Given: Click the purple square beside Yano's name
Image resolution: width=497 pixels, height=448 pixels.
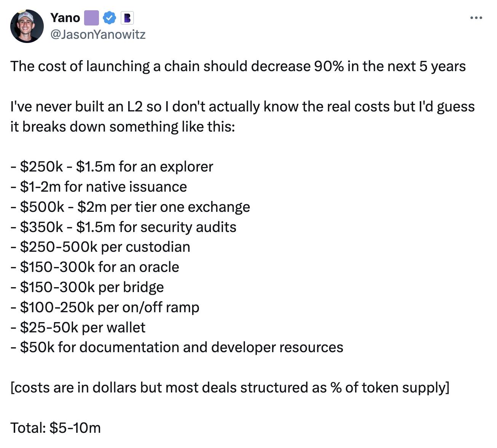Looking at the screenshot, I should point(91,17).
